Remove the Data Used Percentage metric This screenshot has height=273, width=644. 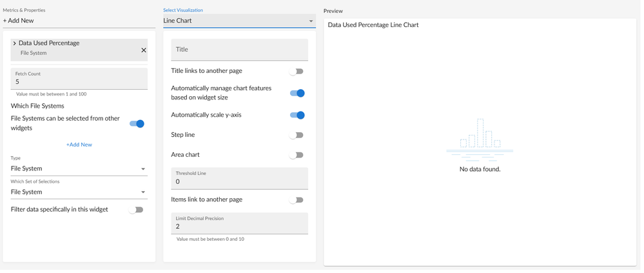click(x=143, y=50)
